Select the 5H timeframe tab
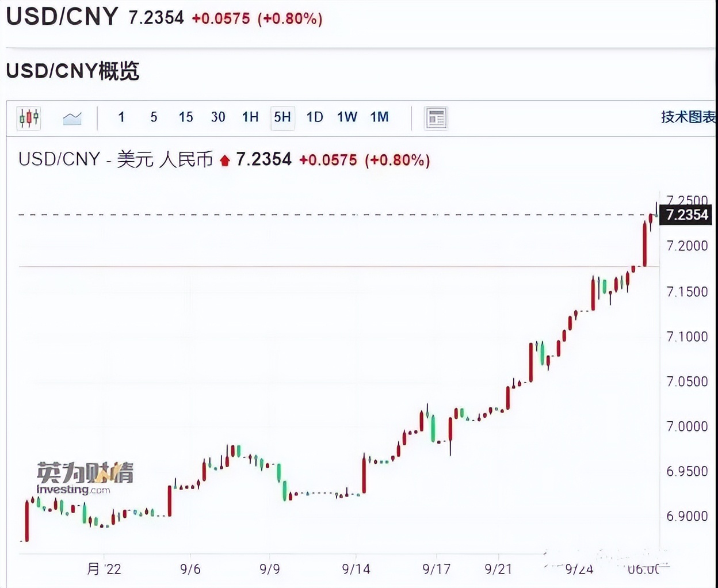The image size is (718, 588). [282, 117]
